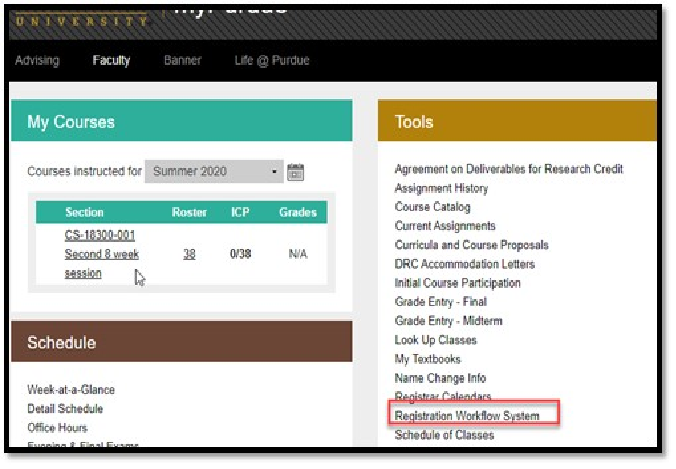The height and width of the screenshot is (469, 676).
Task: Open CS-18300-001 course section link
Action: pyautogui.click(x=100, y=236)
